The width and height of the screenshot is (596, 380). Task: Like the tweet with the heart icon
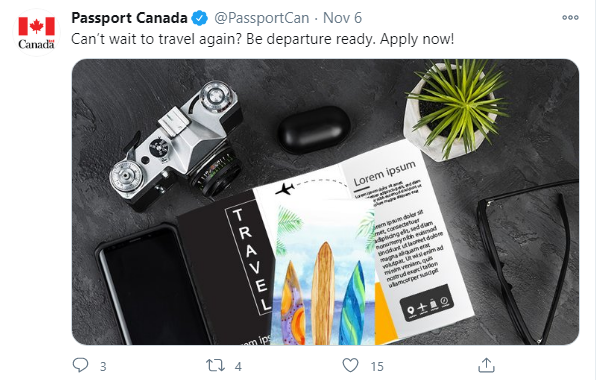(350, 366)
